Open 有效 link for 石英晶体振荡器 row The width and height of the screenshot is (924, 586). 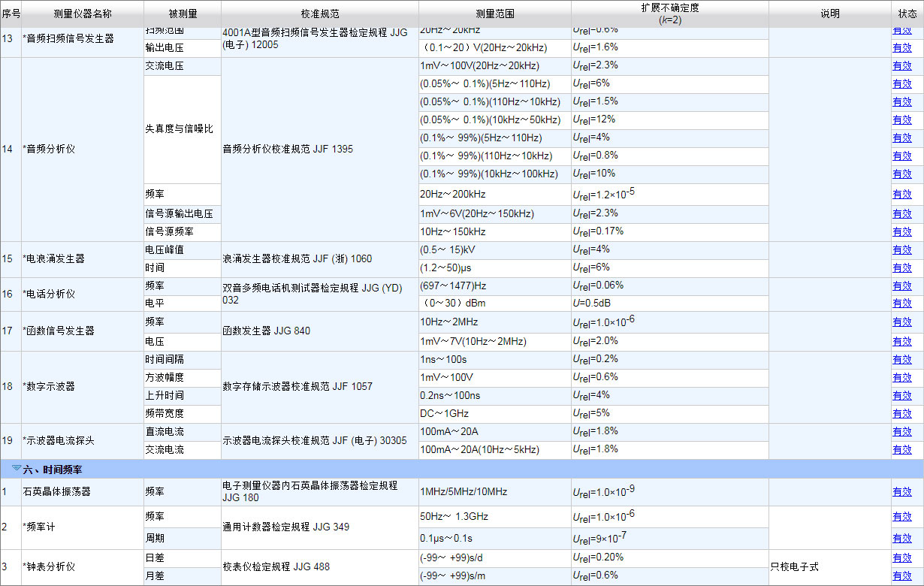(901, 492)
